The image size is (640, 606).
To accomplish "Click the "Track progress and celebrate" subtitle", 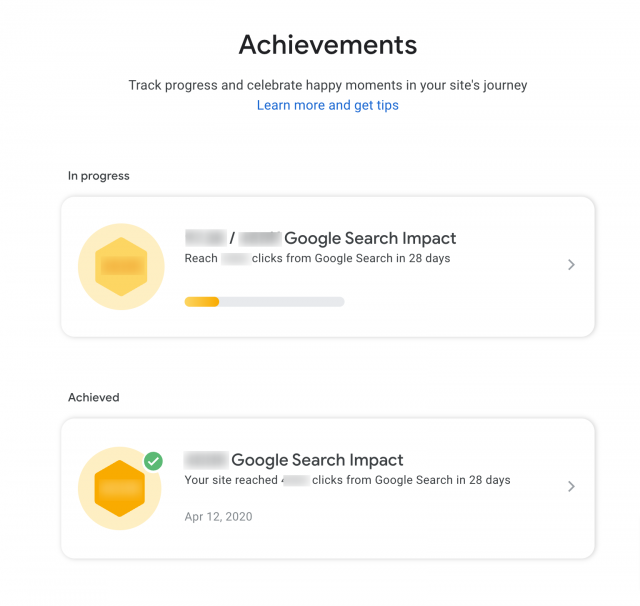I will click(x=327, y=85).
